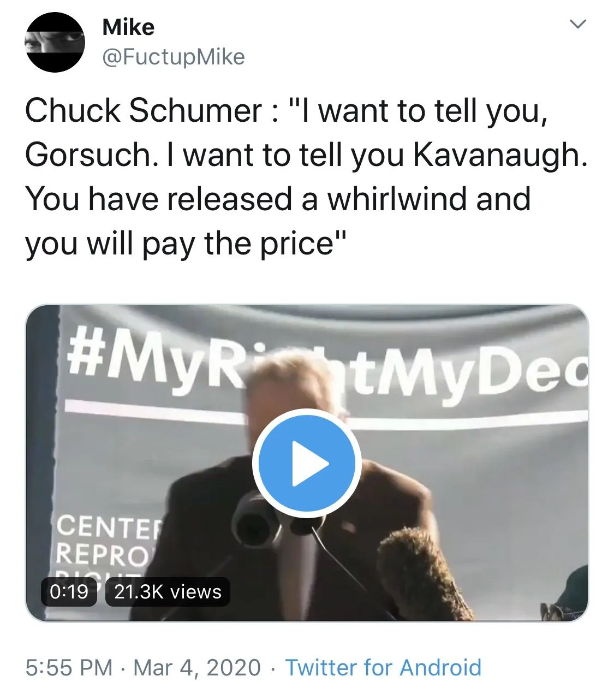Tap the 21.3K views counter
This screenshot has width=614, height=700.
coord(168,592)
